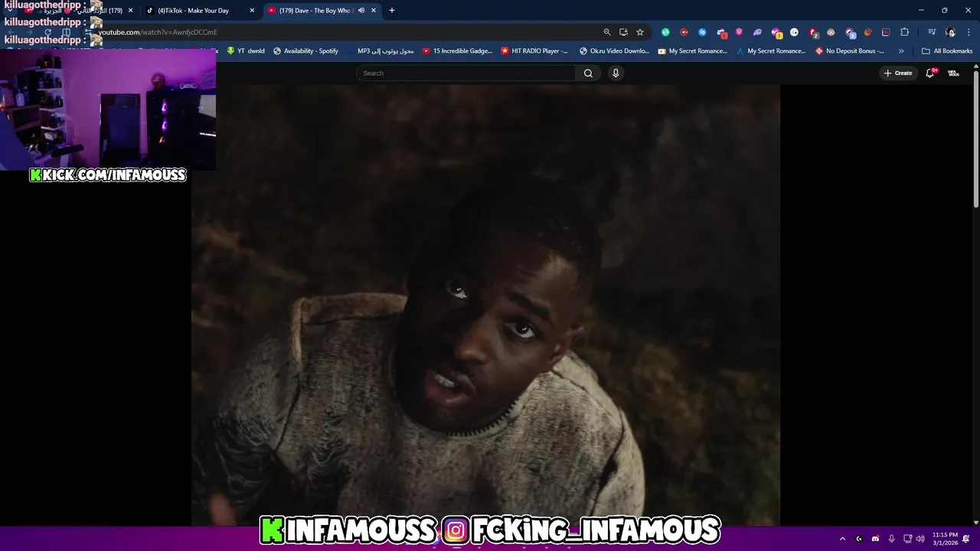Open the extension icon with badge number 2
980x551 pixels.
click(813, 33)
